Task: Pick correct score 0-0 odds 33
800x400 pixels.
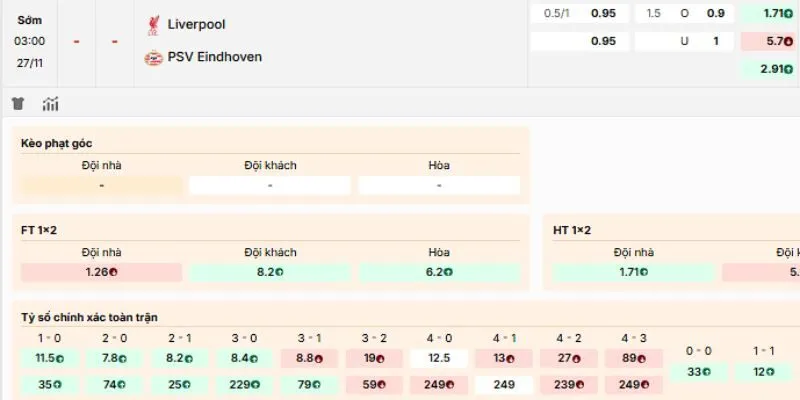Action: click(x=699, y=371)
